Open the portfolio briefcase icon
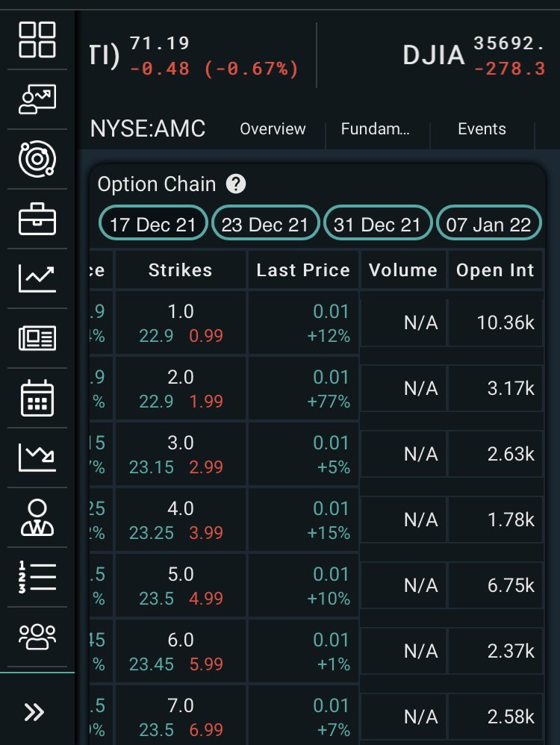560x745 pixels. click(37, 219)
